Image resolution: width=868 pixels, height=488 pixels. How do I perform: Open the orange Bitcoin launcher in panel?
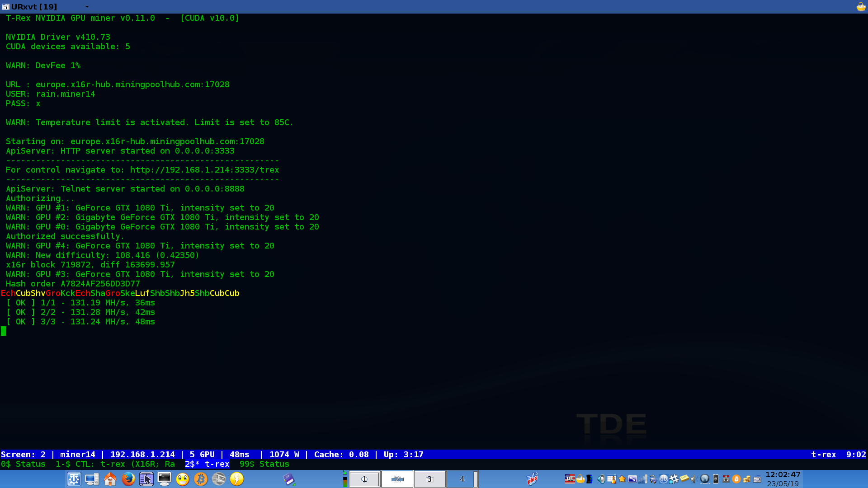pyautogui.click(x=200, y=479)
